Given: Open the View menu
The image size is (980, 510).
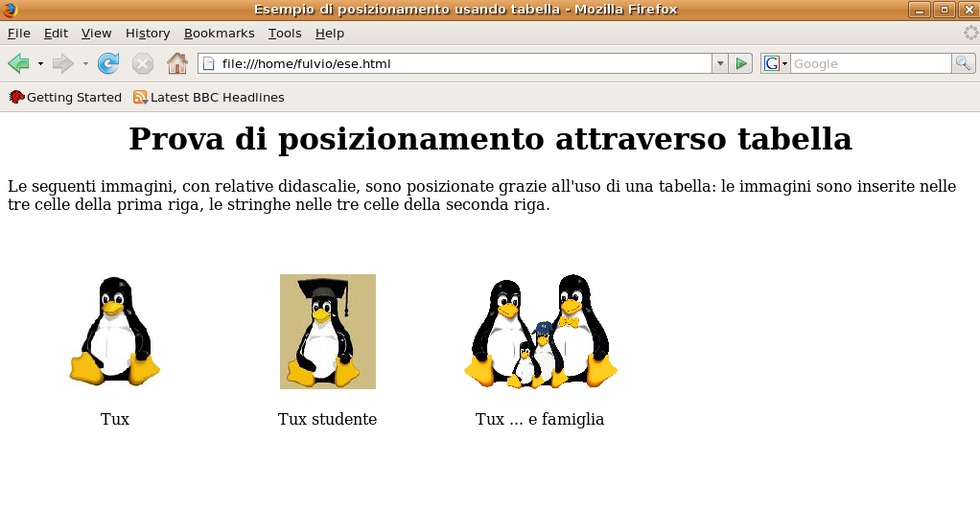Looking at the screenshot, I should (x=96, y=33).
